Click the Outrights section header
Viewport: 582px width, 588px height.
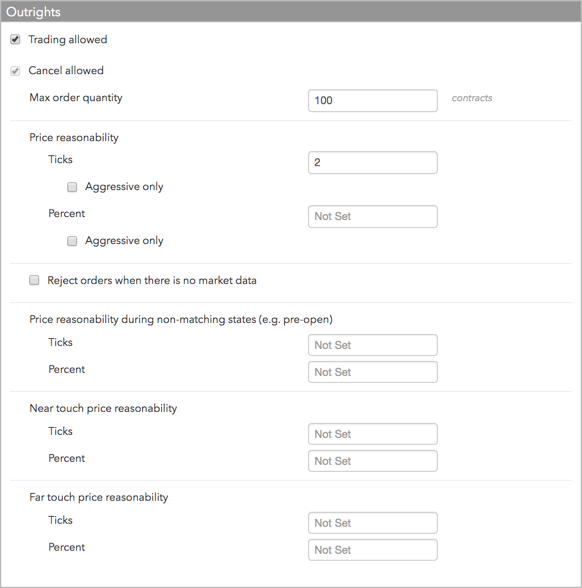tap(291, 12)
